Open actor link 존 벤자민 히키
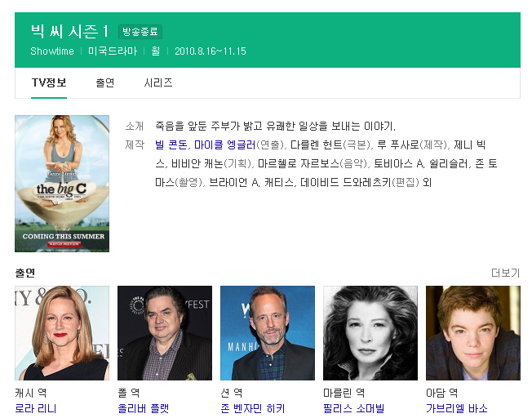 pos(253,408)
